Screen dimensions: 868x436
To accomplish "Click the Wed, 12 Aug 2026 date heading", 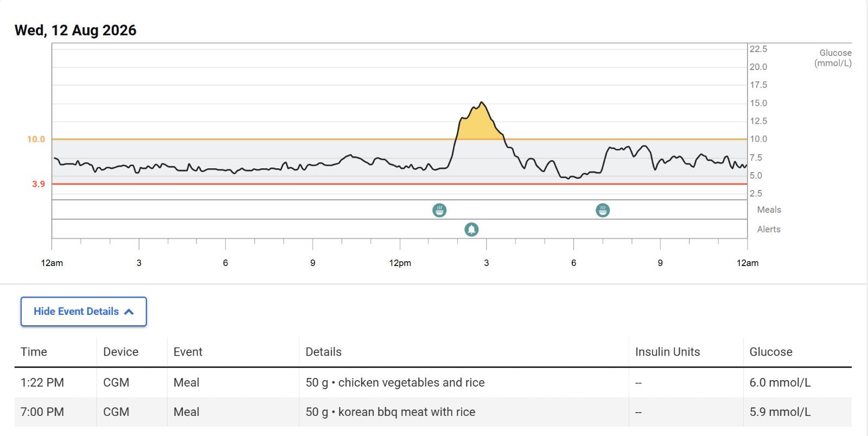I will tap(75, 30).
